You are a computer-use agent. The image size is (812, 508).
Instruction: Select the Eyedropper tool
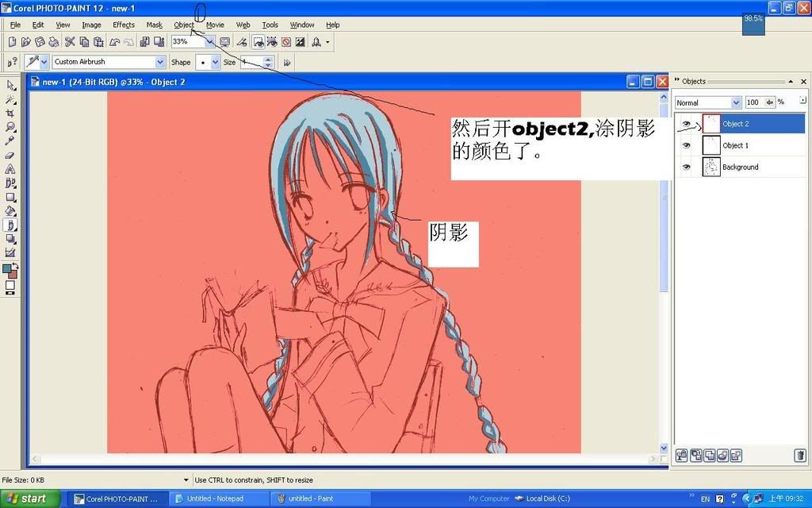(10, 141)
